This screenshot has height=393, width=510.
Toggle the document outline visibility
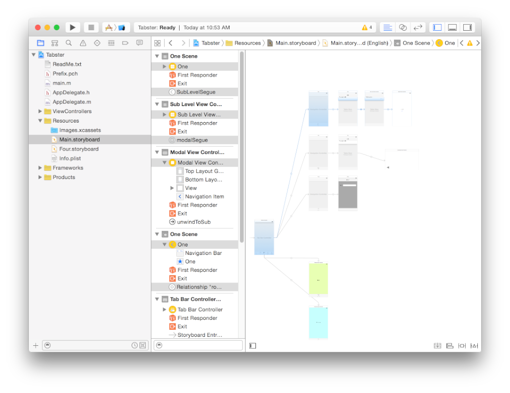(x=253, y=346)
